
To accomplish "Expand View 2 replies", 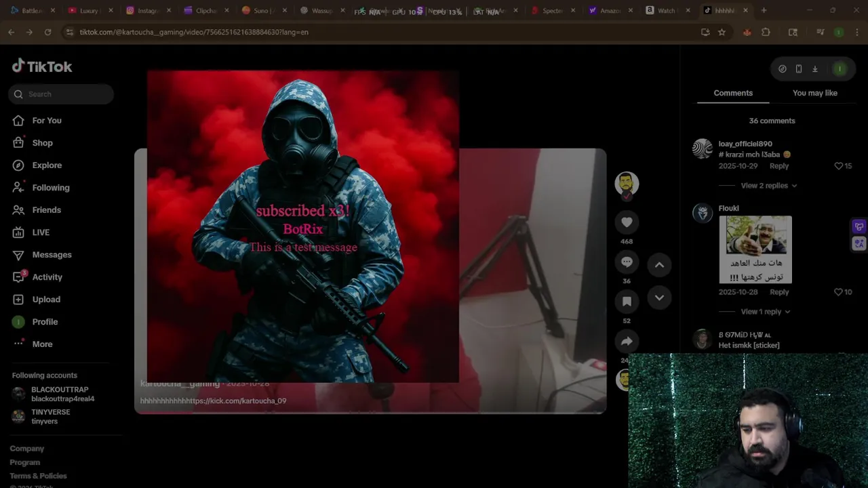I will coord(769,186).
